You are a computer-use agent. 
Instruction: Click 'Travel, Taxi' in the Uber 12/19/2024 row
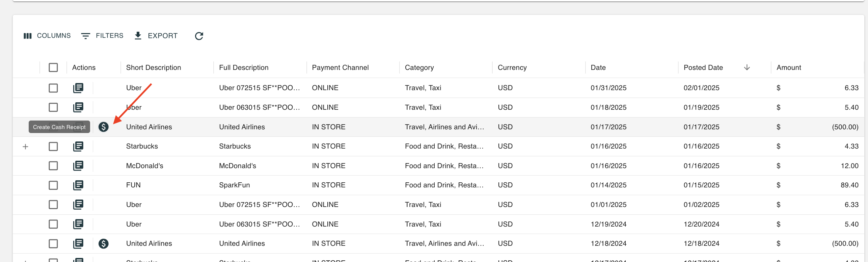423,224
